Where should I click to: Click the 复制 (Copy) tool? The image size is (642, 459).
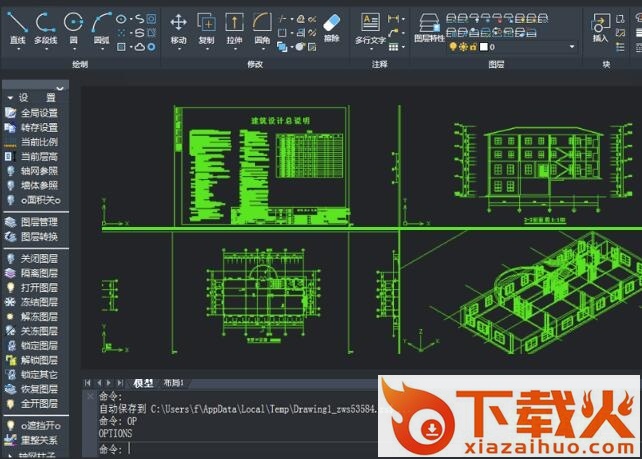point(206,26)
